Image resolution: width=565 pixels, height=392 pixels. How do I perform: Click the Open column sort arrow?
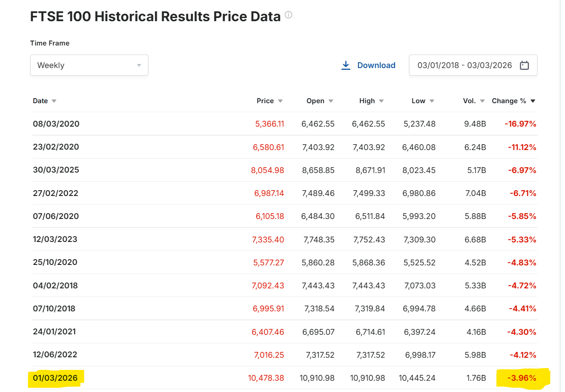pos(331,101)
